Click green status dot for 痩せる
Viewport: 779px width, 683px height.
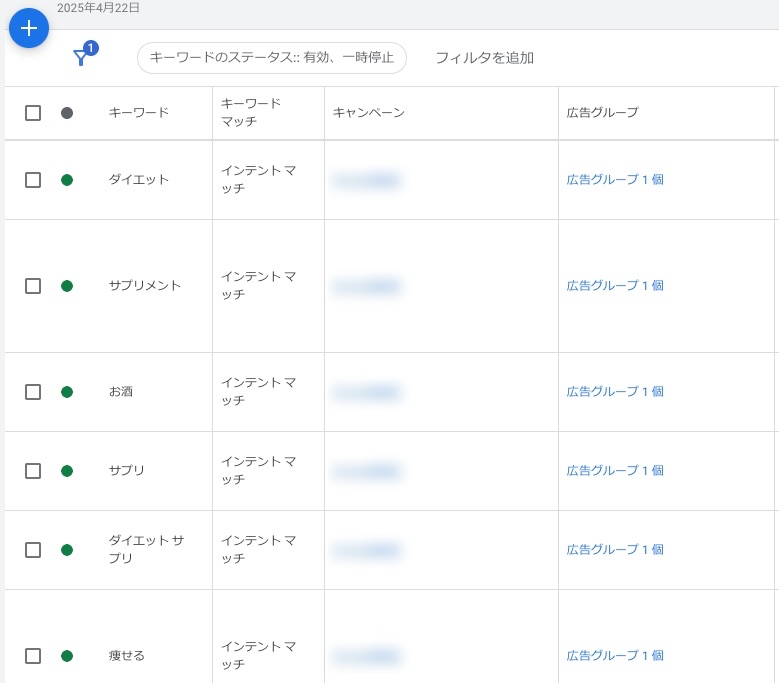coord(67,656)
